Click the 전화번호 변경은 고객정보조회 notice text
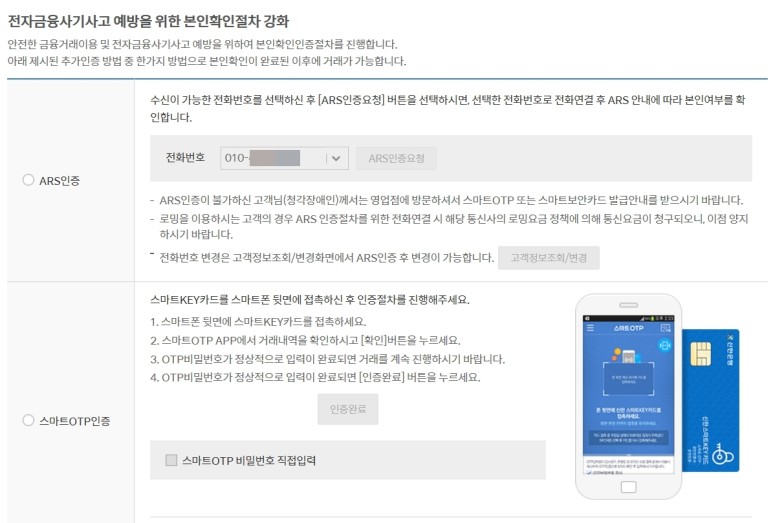This screenshot has height=523, width=773. (x=326, y=258)
